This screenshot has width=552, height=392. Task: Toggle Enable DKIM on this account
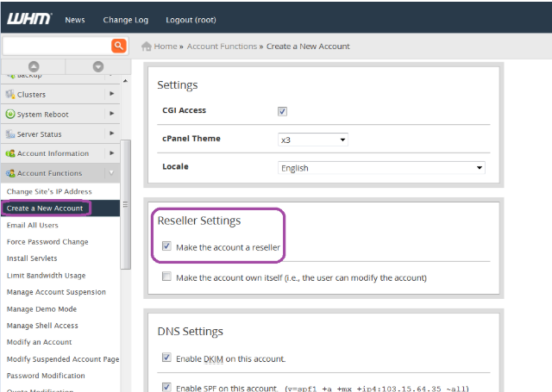tap(166, 358)
